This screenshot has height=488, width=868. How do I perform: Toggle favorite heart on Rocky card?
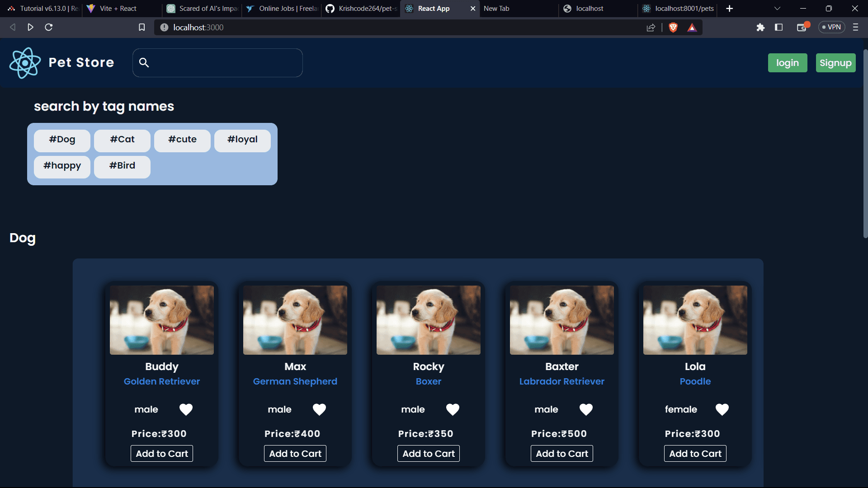tap(453, 409)
